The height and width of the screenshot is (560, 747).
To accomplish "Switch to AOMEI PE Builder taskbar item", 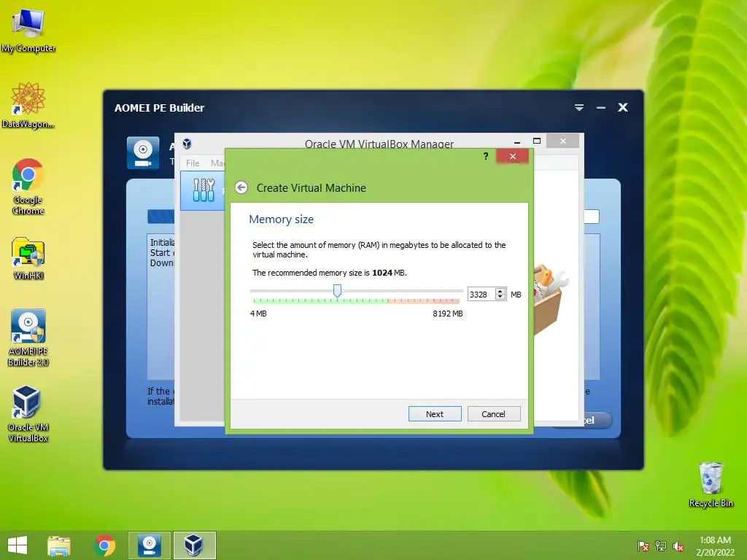I will [149, 545].
